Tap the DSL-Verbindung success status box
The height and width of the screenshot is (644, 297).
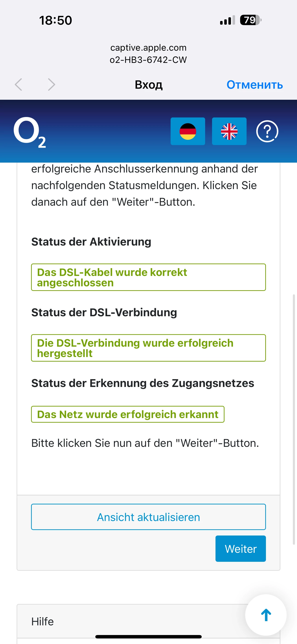coord(148,348)
